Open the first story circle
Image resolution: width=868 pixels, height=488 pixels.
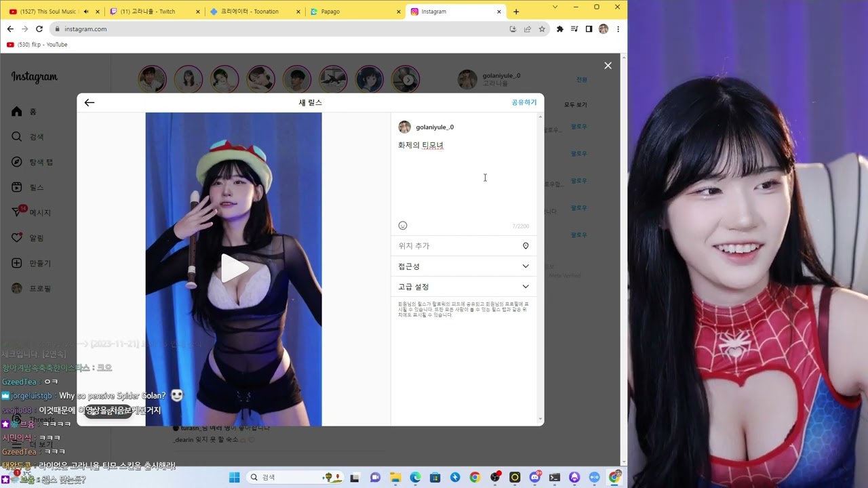point(153,79)
